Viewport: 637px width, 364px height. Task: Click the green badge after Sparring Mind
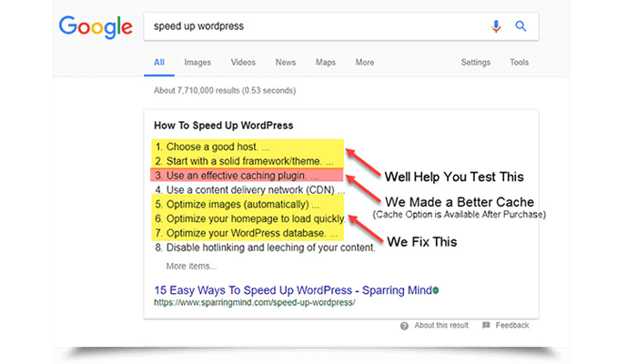tap(436, 290)
